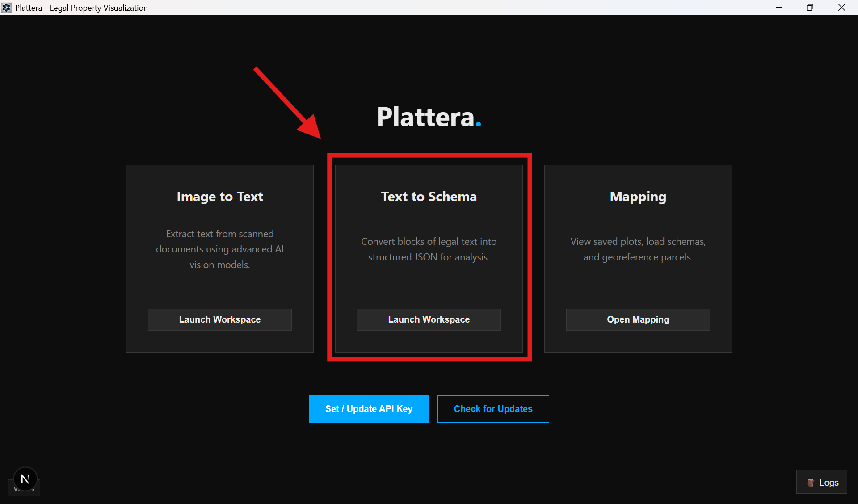This screenshot has height=504, width=858.
Task: Select the Image to Text title
Action: tap(219, 197)
